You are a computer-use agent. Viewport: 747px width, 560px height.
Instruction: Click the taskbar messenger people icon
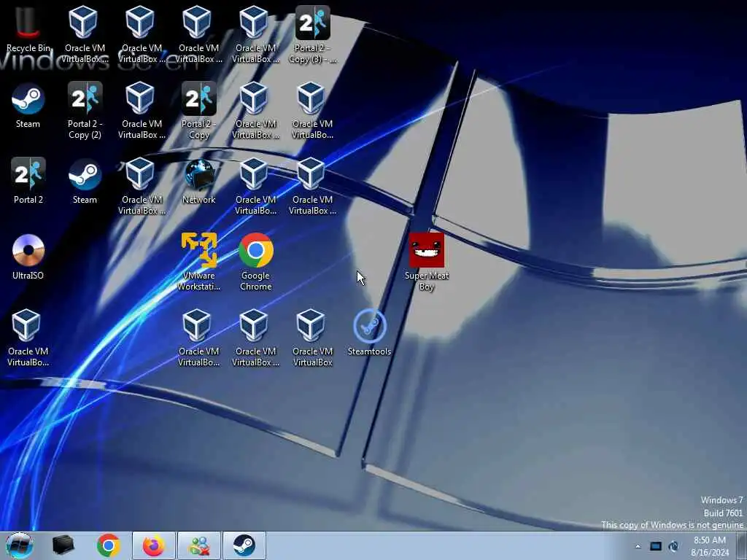point(198,545)
